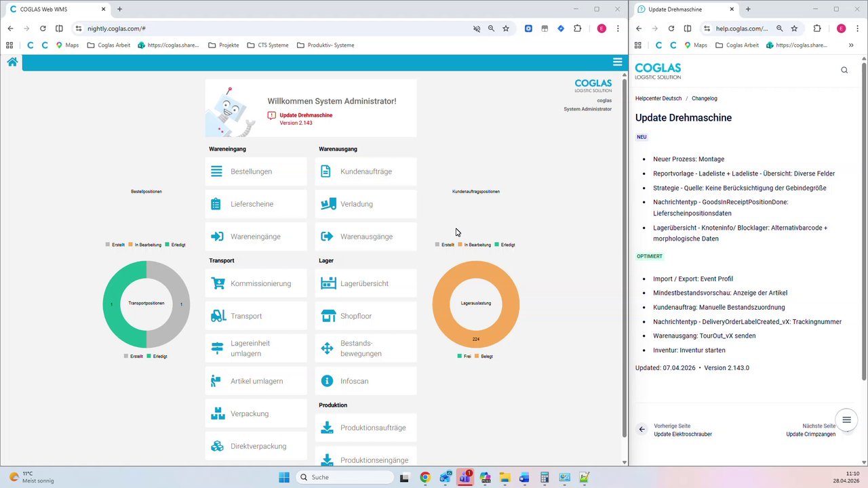Open Coglas Arbeit folder in the WMS window
The height and width of the screenshot is (488, 868).
point(108,45)
